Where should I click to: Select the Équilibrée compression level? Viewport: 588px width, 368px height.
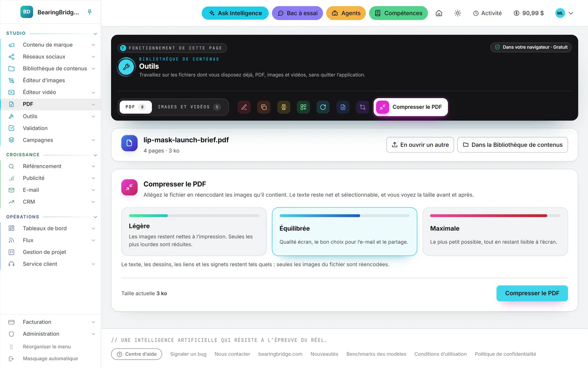[x=345, y=232]
